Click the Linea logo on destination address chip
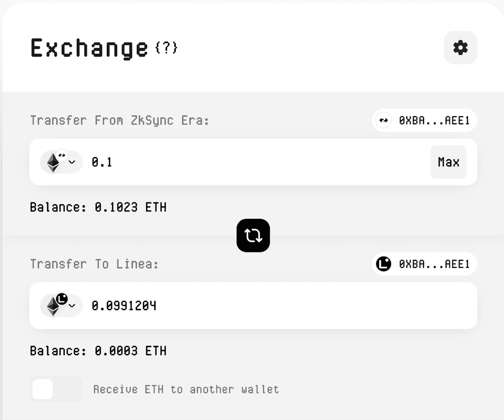 coord(383,264)
